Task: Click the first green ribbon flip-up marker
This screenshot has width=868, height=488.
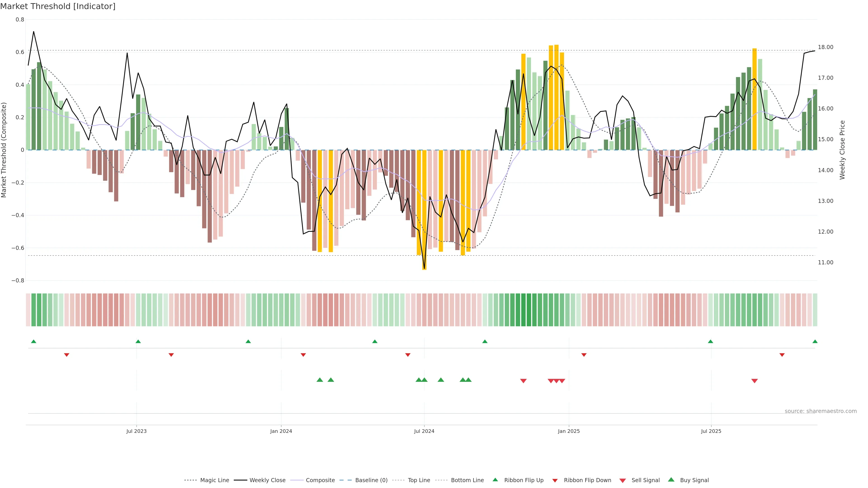Action: pos(33,342)
